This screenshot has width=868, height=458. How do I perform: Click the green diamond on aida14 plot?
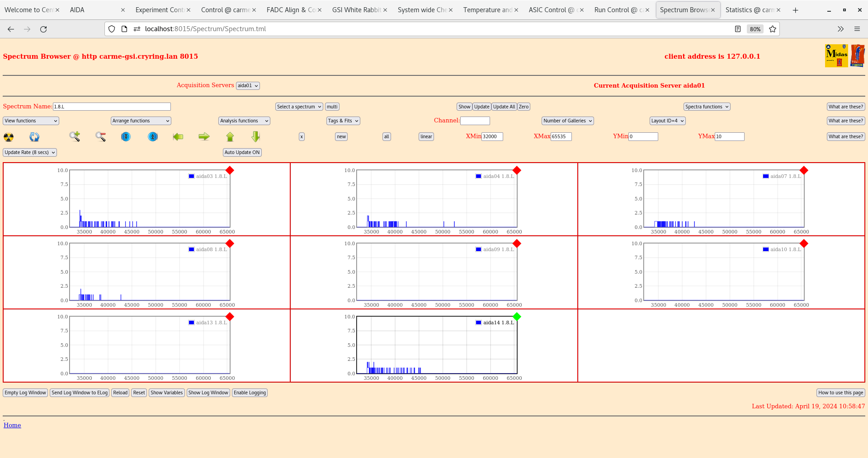[x=517, y=317]
